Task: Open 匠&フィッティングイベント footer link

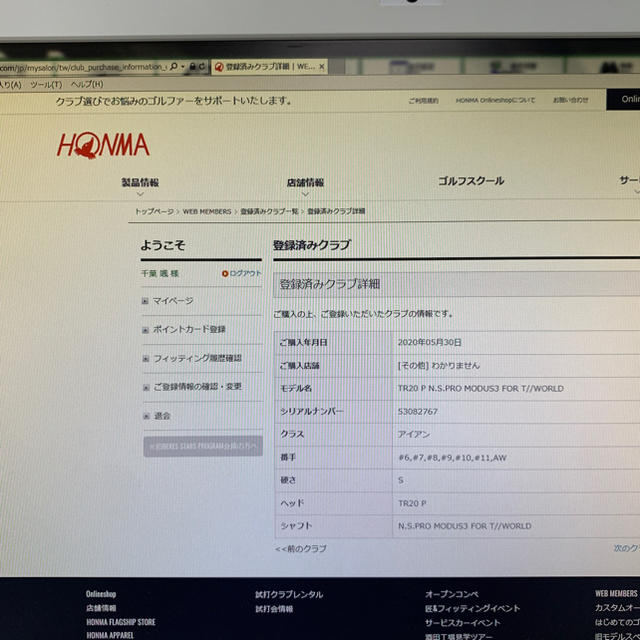Action: click(x=472, y=609)
